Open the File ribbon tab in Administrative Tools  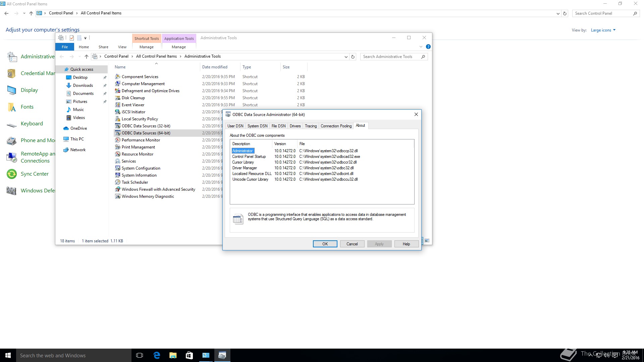click(x=65, y=47)
